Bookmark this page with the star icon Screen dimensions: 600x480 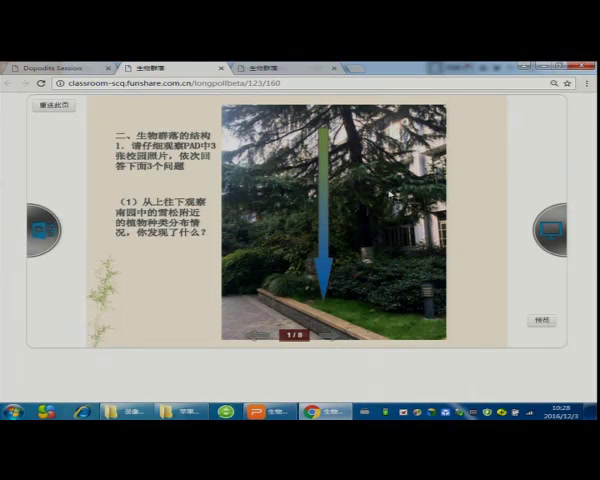568,83
